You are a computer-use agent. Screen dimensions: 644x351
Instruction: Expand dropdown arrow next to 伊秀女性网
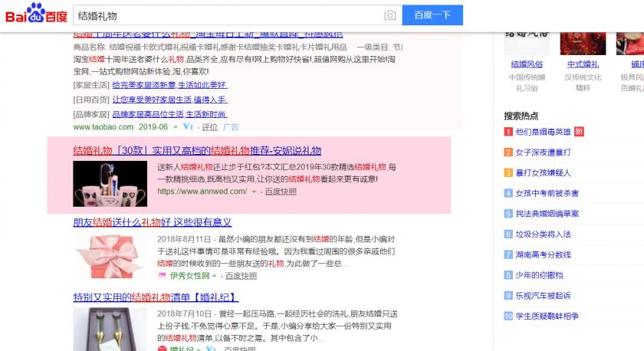coord(214,275)
